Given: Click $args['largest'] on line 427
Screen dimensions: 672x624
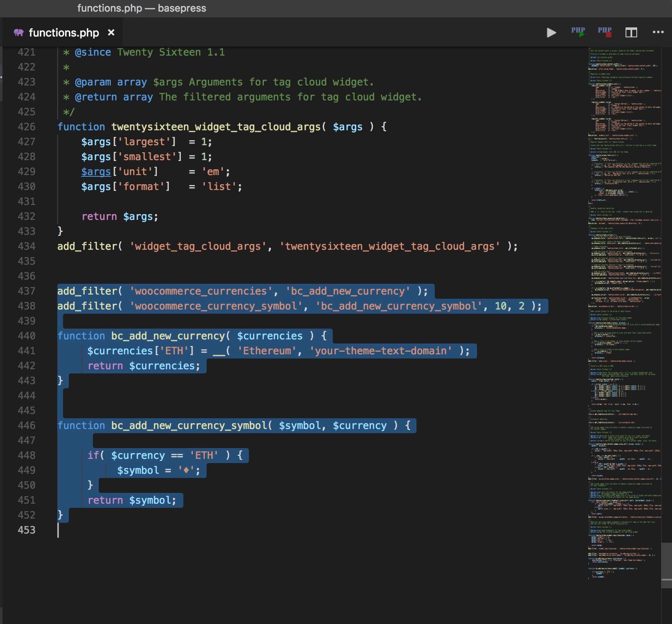Looking at the screenshot, I should 129,142.
